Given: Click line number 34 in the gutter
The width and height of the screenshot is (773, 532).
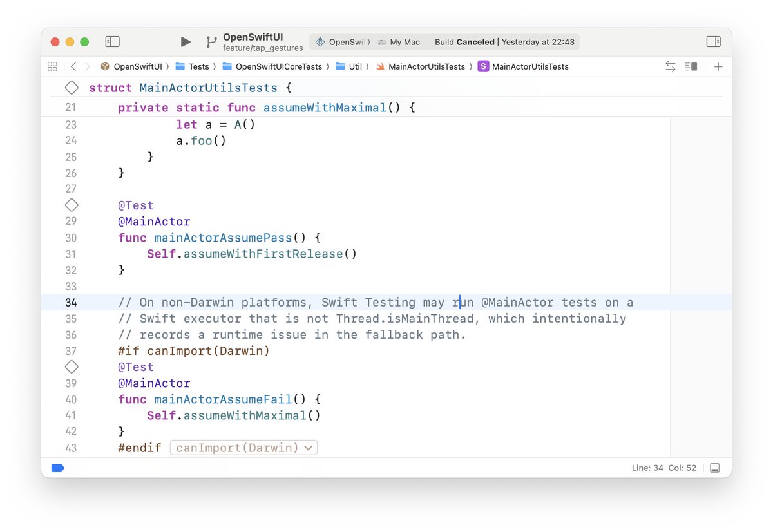Looking at the screenshot, I should 71,303.
